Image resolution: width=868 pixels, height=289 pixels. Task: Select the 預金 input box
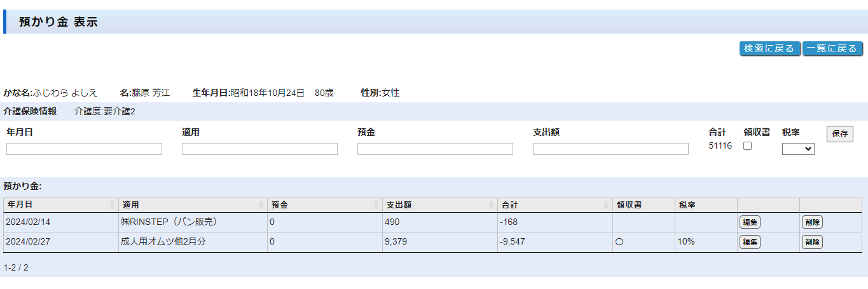pos(435,149)
